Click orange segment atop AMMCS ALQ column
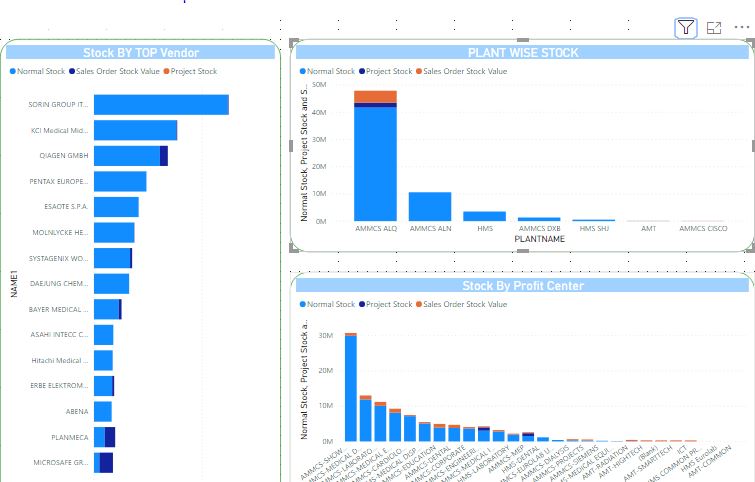This screenshot has width=755, height=482. tap(375, 96)
